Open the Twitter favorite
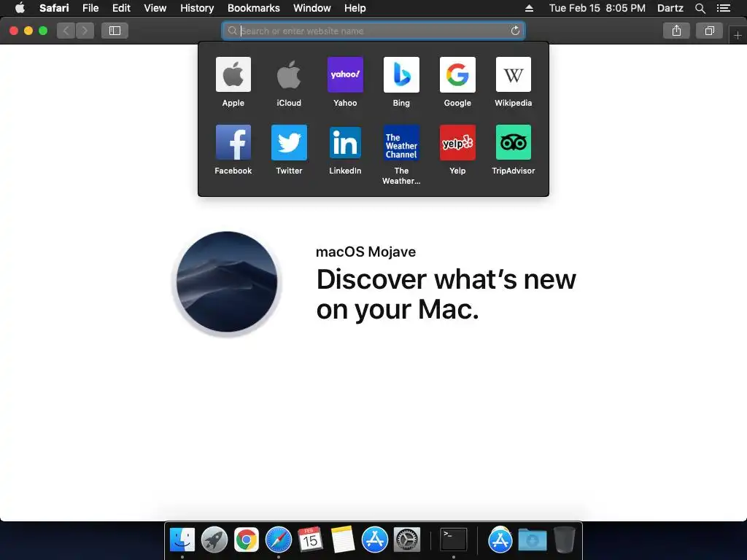Screen dimensions: 747x560 289,142
